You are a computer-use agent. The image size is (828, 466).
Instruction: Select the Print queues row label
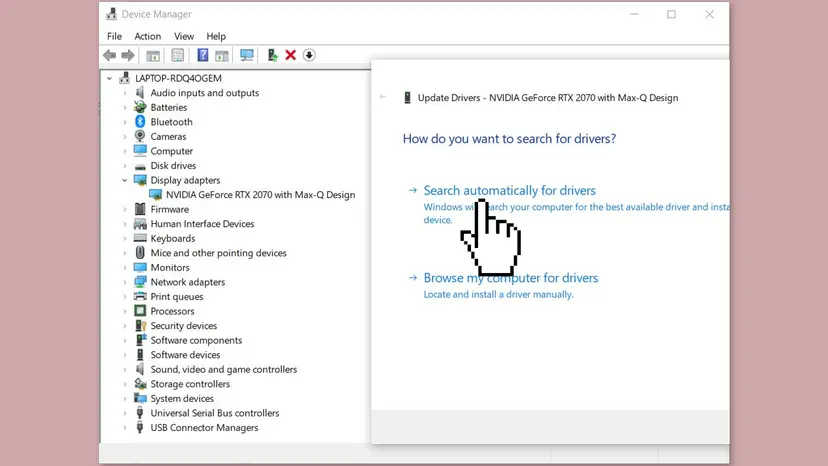(176, 297)
